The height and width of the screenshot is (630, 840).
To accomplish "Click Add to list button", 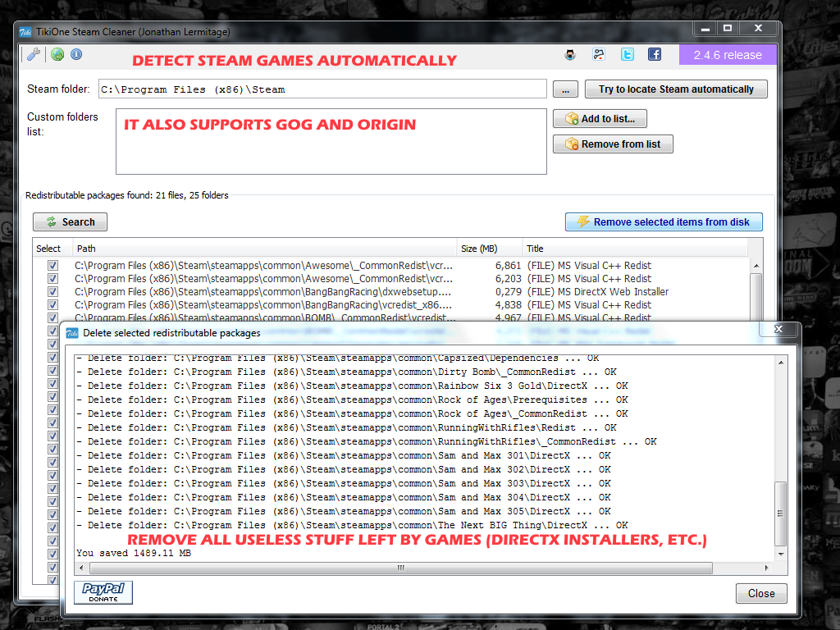I will pos(600,118).
